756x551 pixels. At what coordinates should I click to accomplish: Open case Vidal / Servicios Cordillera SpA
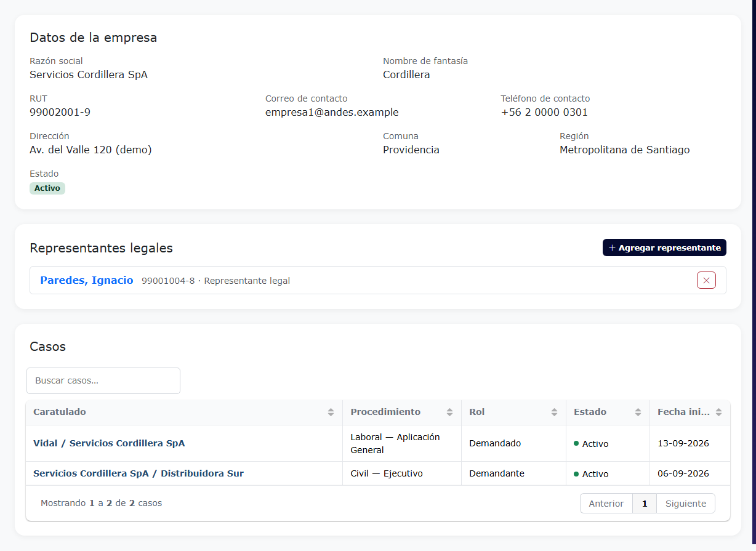[109, 443]
